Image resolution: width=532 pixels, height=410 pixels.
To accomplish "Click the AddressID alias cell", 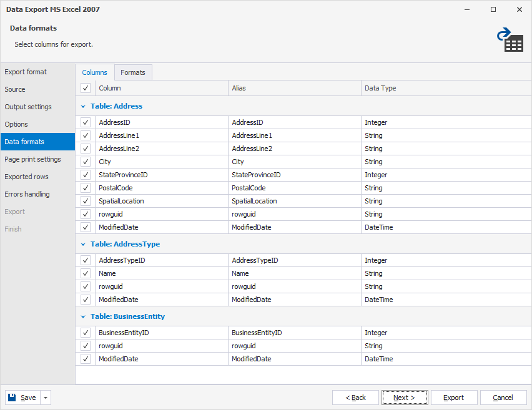I will (295, 122).
